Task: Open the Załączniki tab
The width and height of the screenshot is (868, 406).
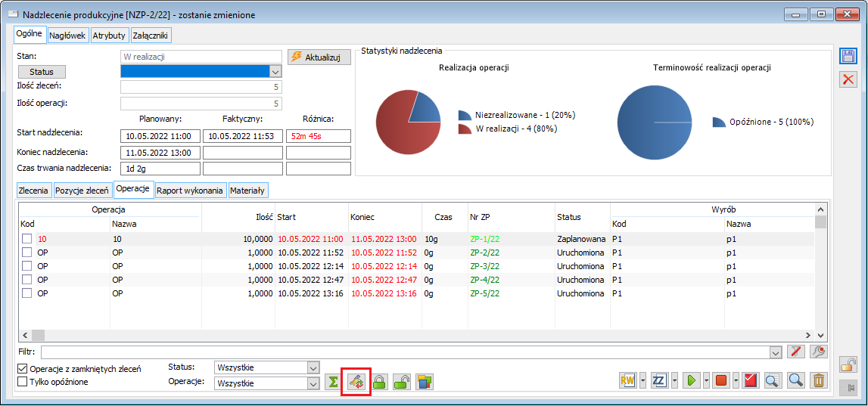Action: (x=151, y=36)
